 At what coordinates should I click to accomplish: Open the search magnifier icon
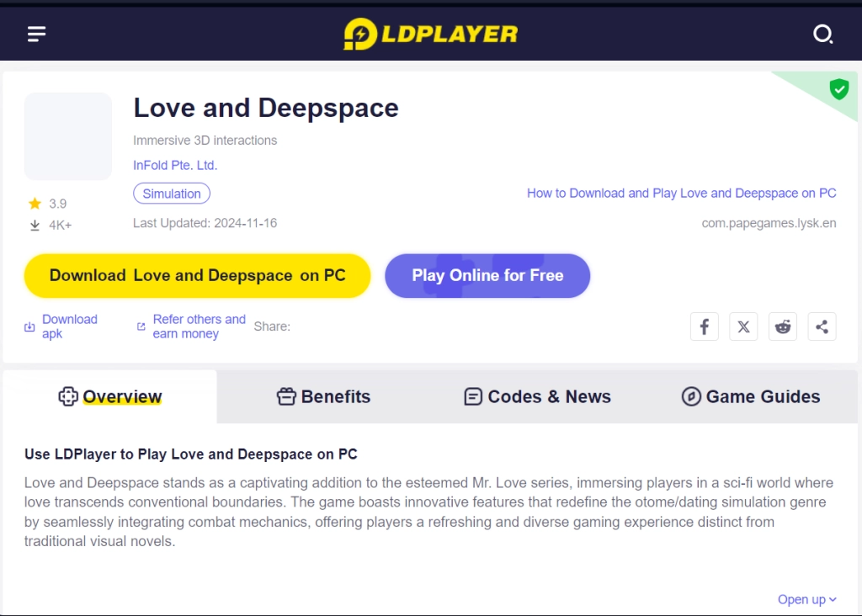(823, 34)
